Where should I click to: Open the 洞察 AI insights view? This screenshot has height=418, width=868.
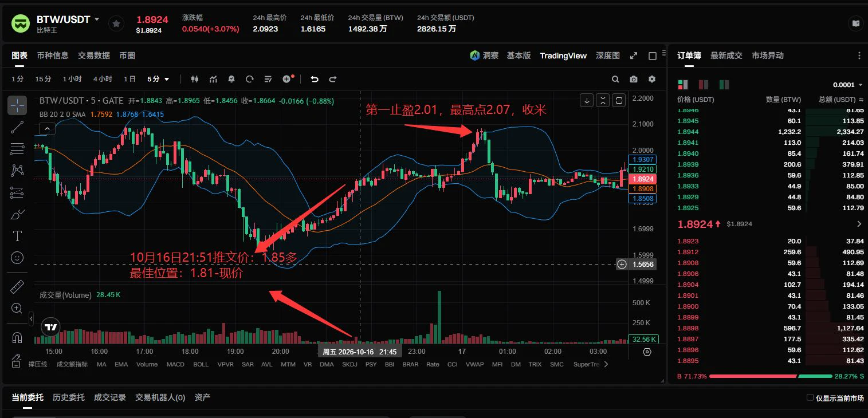point(484,56)
